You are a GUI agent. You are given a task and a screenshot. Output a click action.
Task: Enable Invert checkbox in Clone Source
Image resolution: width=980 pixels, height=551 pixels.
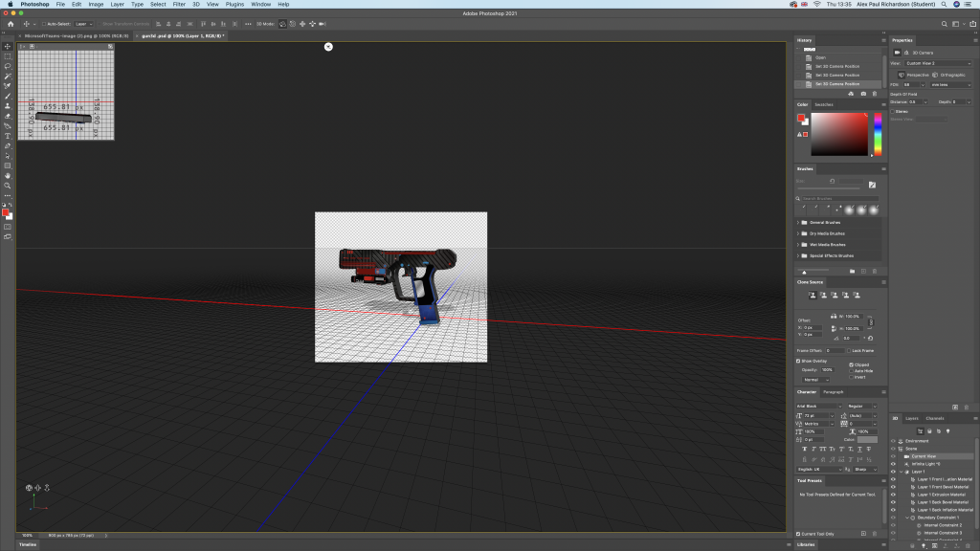pyautogui.click(x=851, y=377)
